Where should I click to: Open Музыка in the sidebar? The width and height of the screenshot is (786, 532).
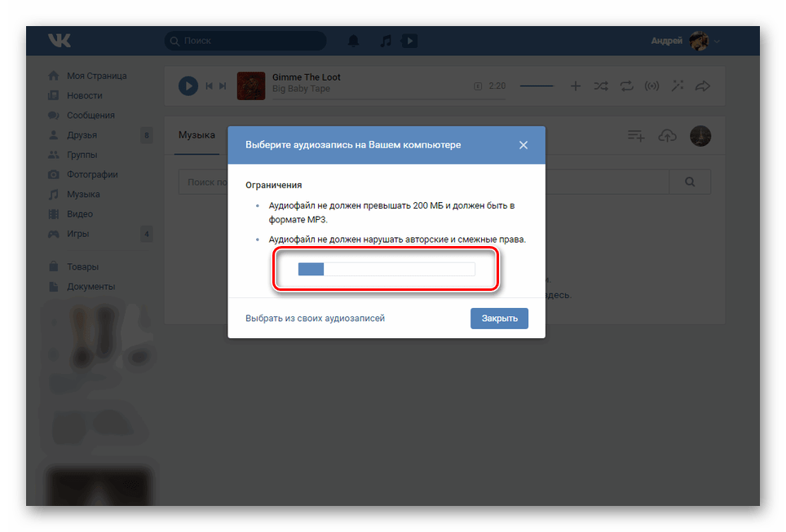(83, 194)
